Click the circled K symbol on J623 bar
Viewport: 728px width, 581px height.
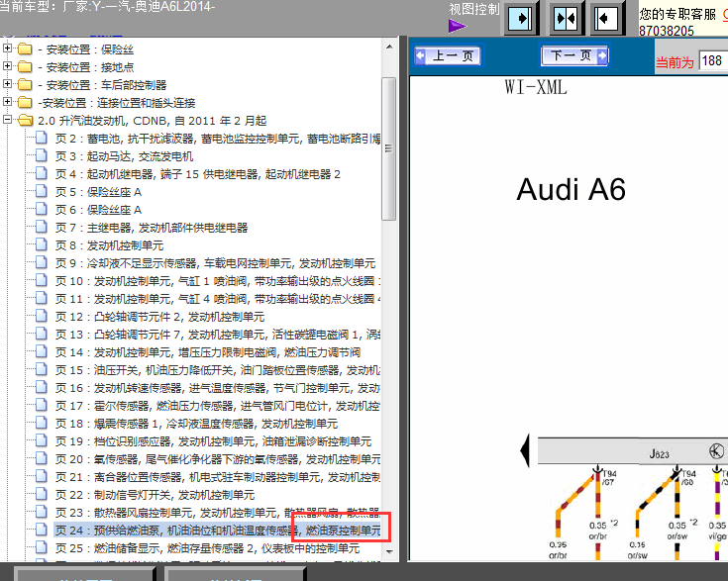pos(716,450)
